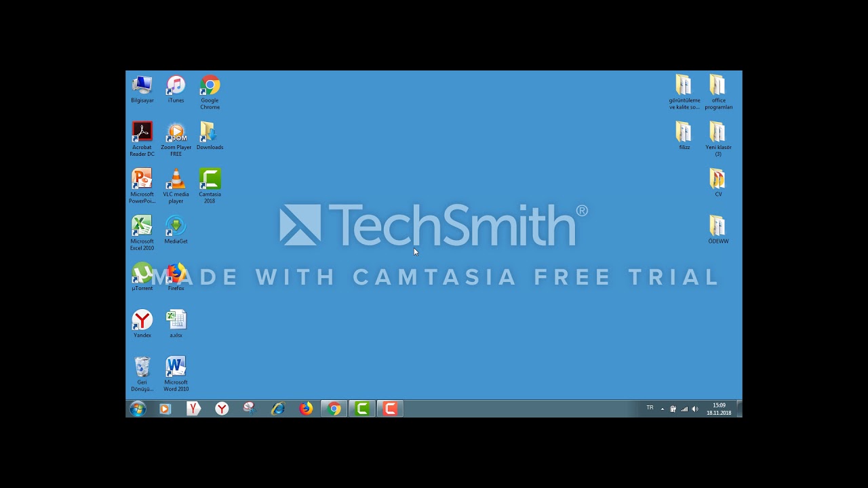Select the Yeni klasör (3) folder
This screenshot has width=868, height=488.
(x=718, y=139)
